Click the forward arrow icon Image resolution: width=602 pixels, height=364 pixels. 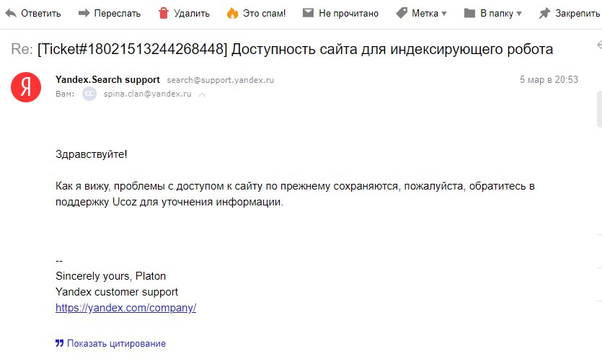(x=84, y=14)
